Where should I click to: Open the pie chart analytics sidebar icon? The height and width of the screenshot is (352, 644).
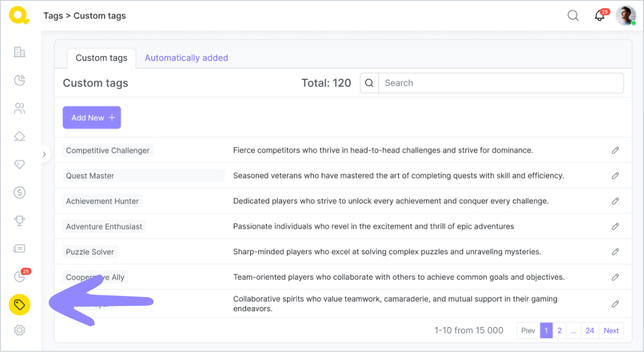pos(19,80)
